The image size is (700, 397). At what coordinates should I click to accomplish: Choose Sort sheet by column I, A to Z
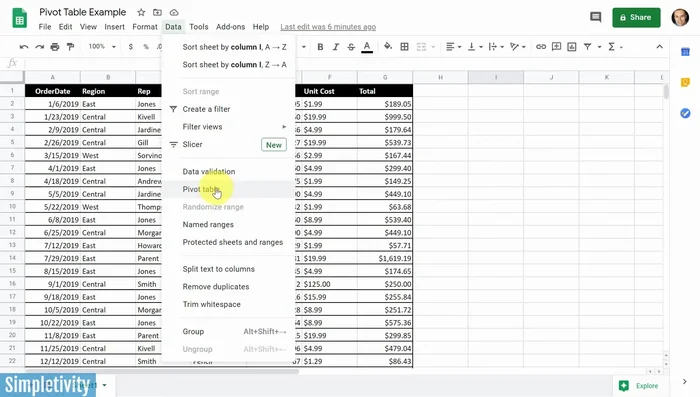(x=228, y=47)
